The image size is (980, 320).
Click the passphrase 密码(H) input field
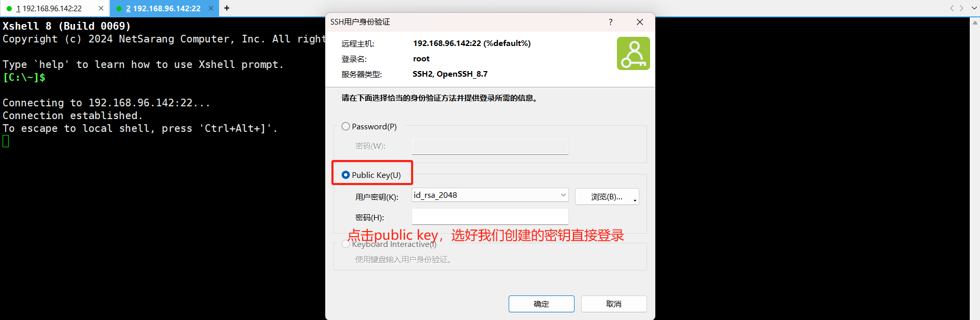pyautogui.click(x=490, y=217)
